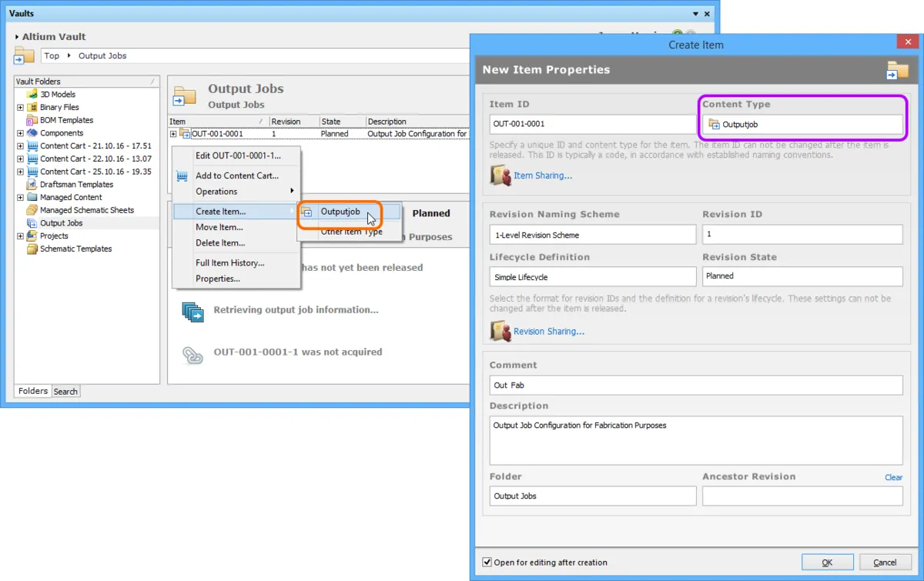Expand the Projects tree node
This screenshot has width=924, height=581.
[x=20, y=236]
